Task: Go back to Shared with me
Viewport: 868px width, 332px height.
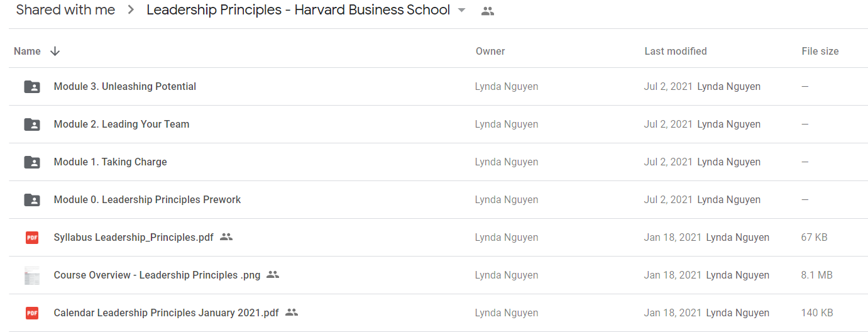Action: (x=65, y=10)
